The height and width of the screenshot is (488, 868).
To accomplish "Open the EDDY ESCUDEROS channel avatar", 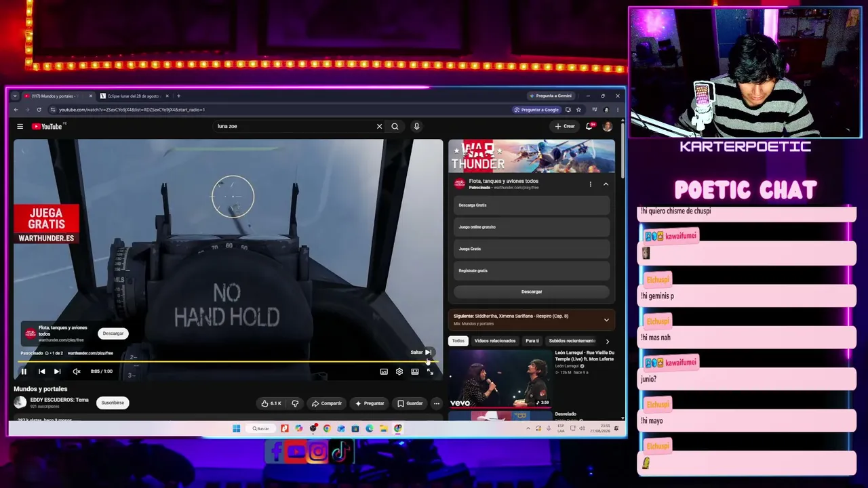I will tap(20, 403).
